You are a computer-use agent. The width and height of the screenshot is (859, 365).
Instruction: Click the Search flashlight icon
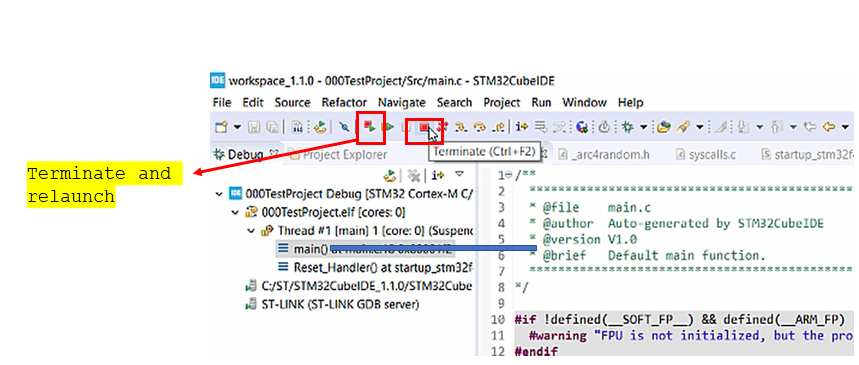coord(683,127)
